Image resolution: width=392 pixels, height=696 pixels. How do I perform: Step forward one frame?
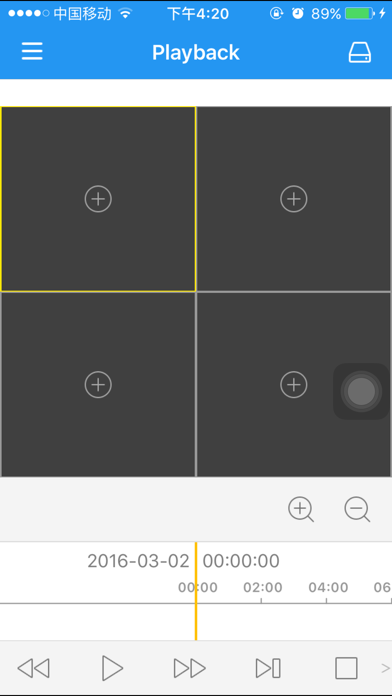(268, 668)
